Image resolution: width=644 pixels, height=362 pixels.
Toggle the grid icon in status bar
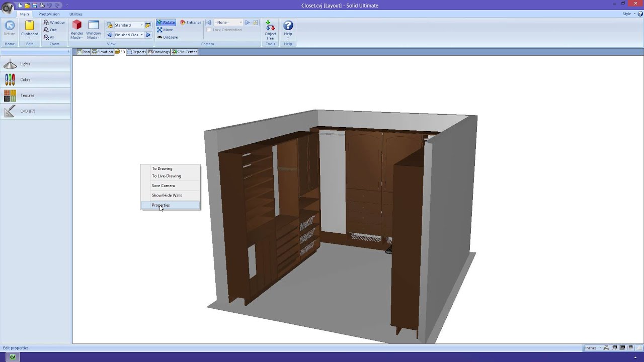pyautogui.click(x=622, y=347)
